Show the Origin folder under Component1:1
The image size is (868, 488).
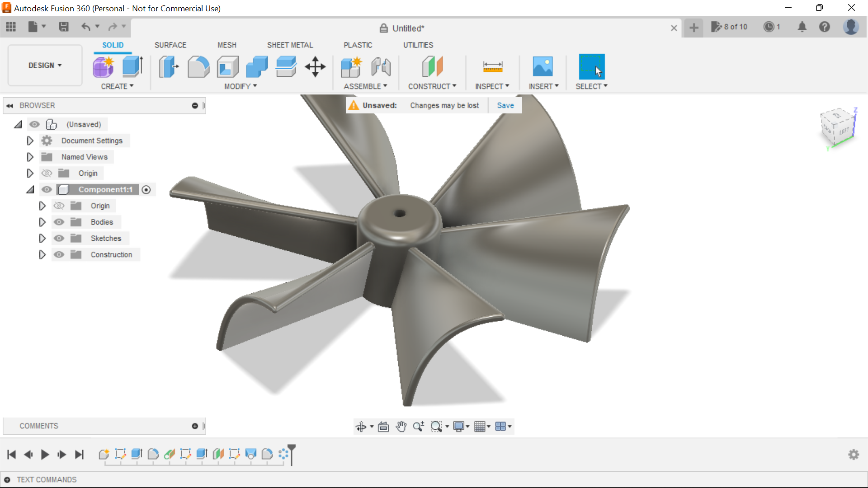pyautogui.click(x=59, y=206)
